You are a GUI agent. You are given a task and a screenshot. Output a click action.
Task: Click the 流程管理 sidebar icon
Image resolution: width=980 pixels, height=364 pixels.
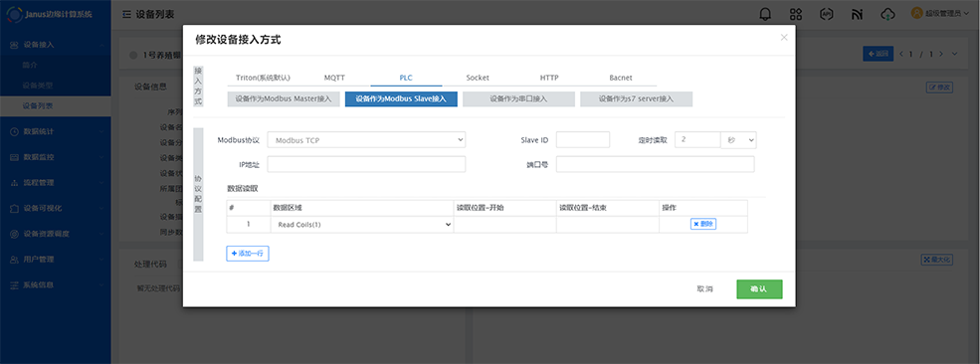pos(14,183)
